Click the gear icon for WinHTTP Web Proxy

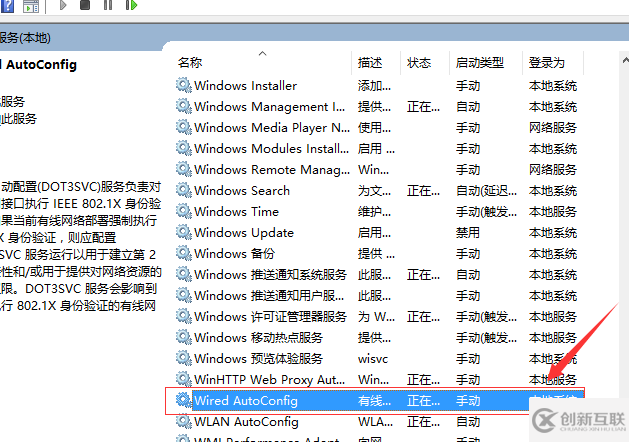tap(184, 379)
